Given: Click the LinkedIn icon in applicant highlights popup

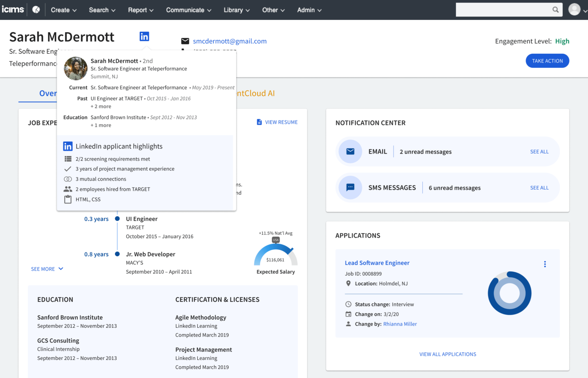Looking at the screenshot, I should click(x=68, y=146).
